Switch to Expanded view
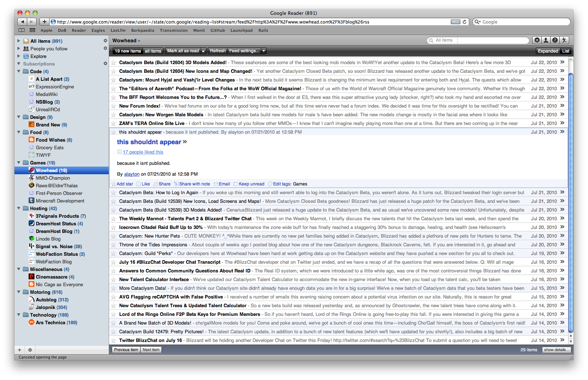The height and width of the screenshot is (380, 588). coord(547,51)
